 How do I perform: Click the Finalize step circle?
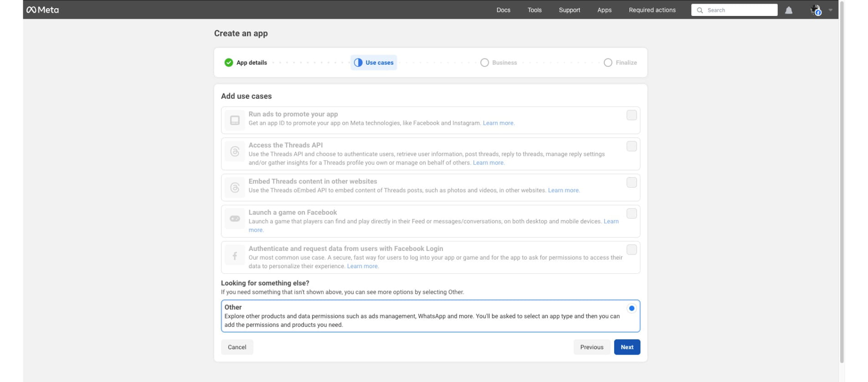click(x=608, y=62)
